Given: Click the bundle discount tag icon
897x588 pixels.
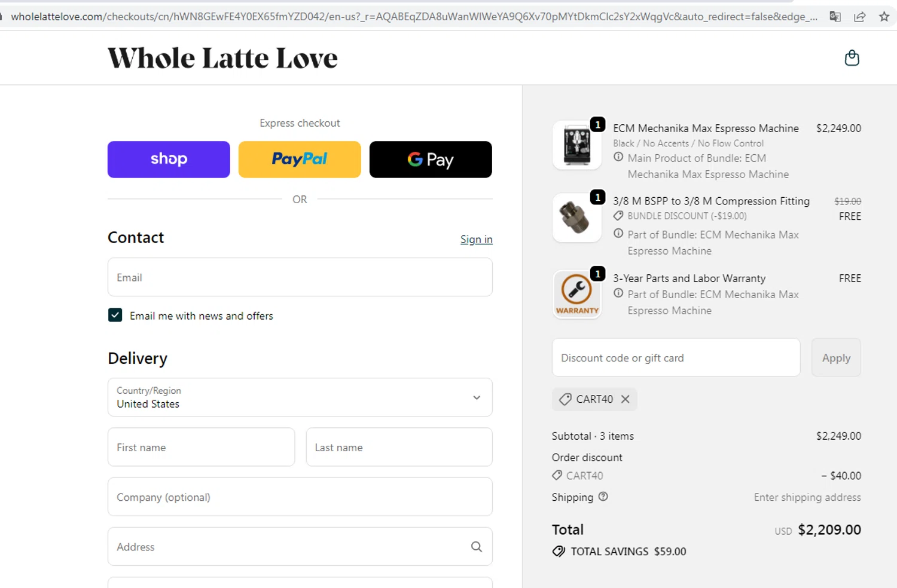Looking at the screenshot, I should pyautogui.click(x=618, y=216).
